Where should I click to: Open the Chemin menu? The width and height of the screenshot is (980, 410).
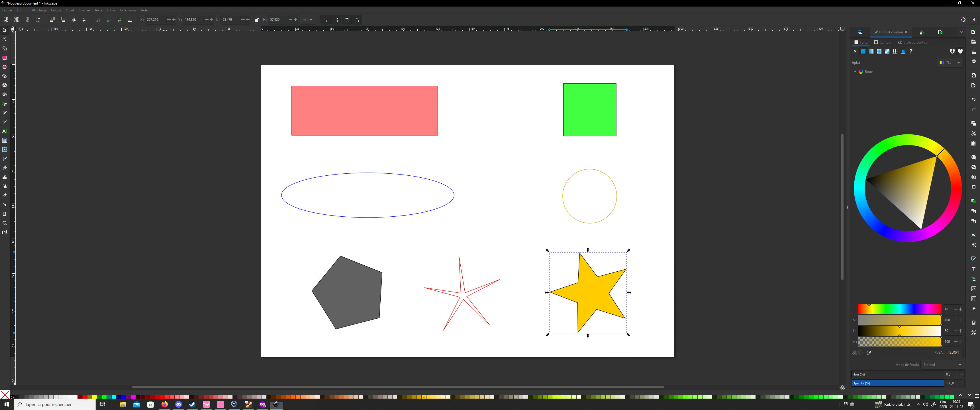pyautogui.click(x=84, y=10)
